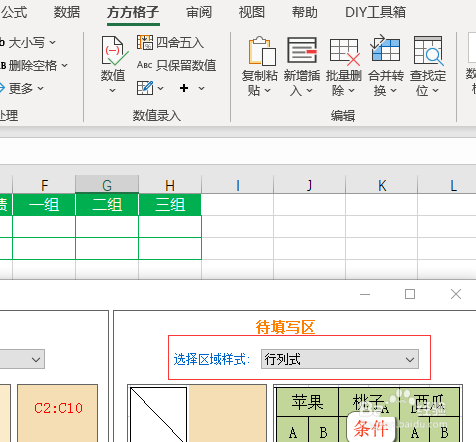This screenshot has height=442, width=476.
Task: Expand the edit pencil table dropdown arrow
Action: pyautogui.click(x=161, y=88)
